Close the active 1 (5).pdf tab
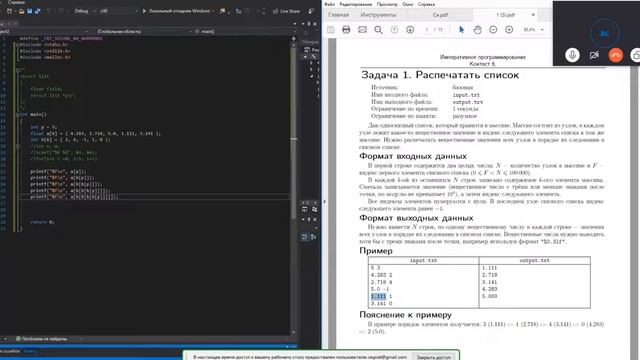This screenshot has width=640, height=360. pyautogui.click(x=533, y=15)
